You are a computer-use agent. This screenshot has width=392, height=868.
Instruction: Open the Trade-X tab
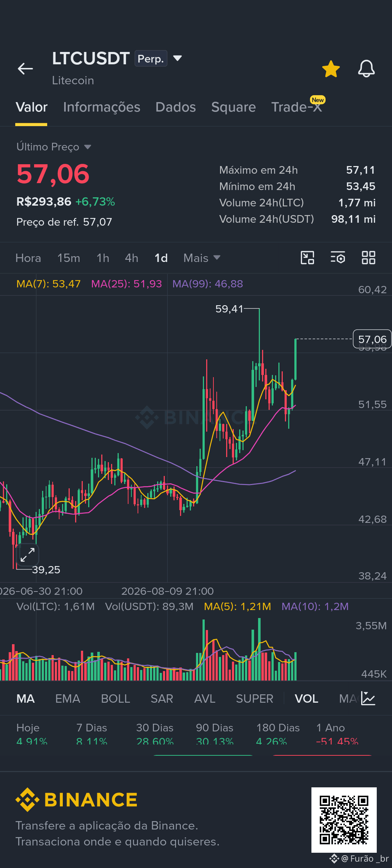click(297, 107)
